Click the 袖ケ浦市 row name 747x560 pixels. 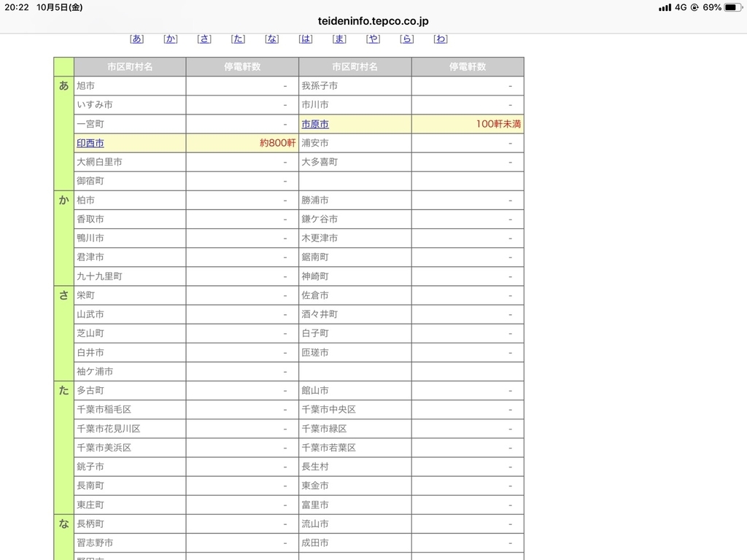coord(95,371)
